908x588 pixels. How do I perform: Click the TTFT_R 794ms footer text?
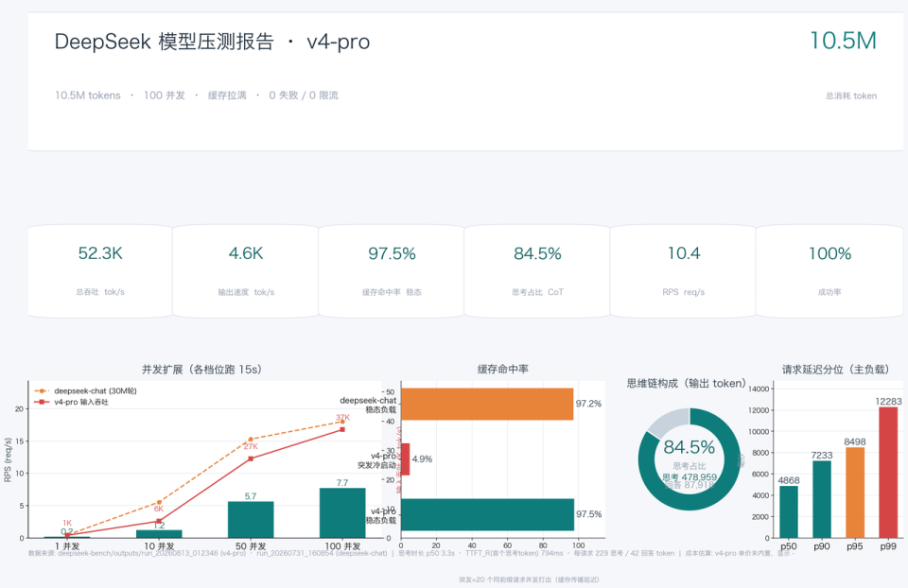pos(515,553)
